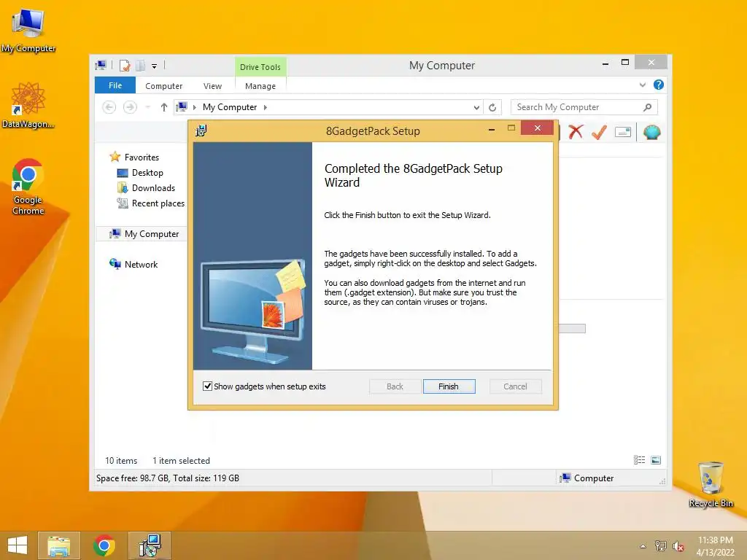Uncheck Show gadgets when setup exits
The width and height of the screenshot is (747, 560).
pyautogui.click(x=207, y=386)
